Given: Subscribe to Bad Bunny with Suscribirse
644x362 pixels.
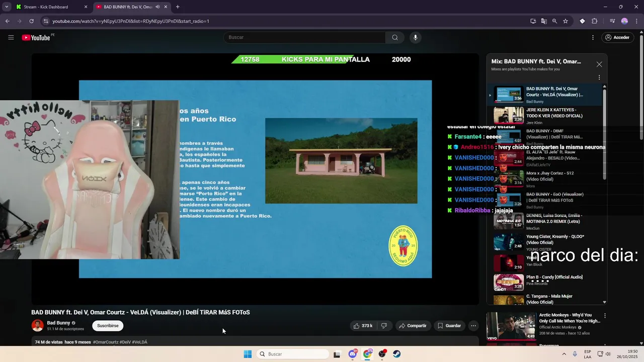Looking at the screenshot, I should click(x=108, y=326).
